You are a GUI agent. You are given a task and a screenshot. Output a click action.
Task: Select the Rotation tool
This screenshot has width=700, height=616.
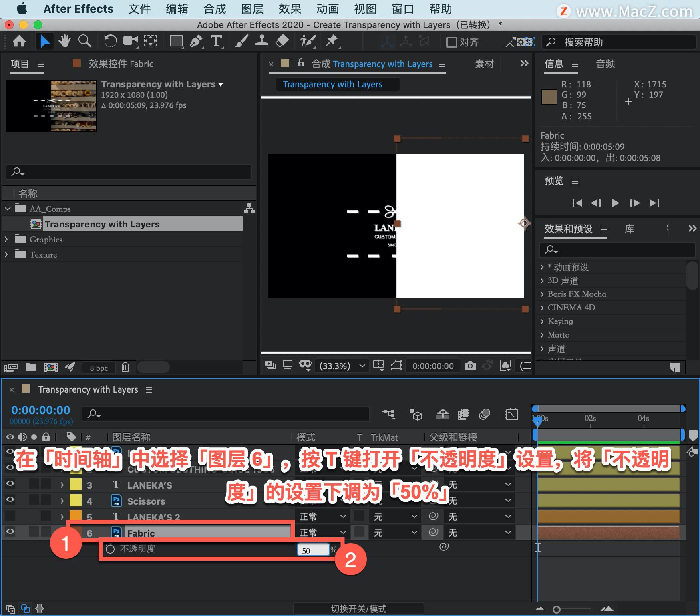(x=110, y=41)
